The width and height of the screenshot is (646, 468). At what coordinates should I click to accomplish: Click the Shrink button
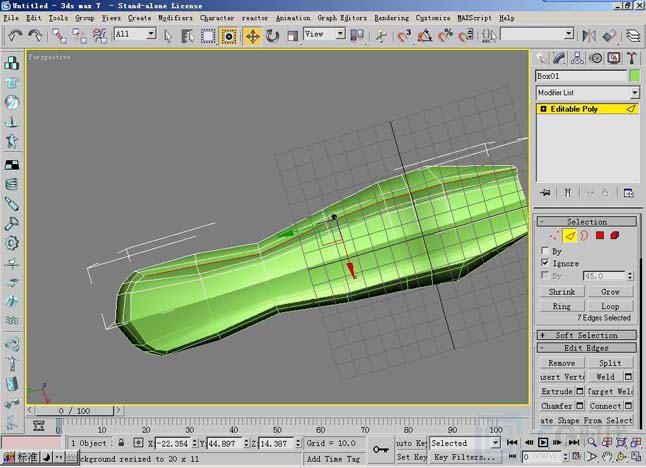click(562, 292)
